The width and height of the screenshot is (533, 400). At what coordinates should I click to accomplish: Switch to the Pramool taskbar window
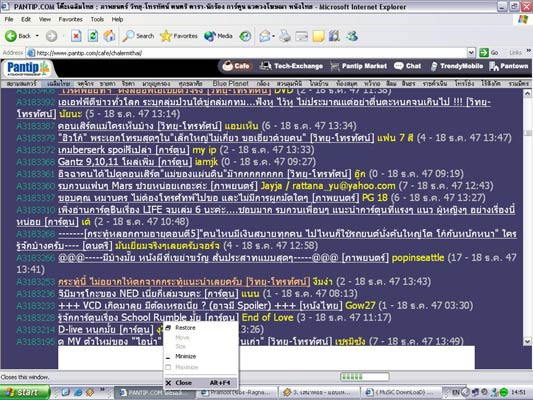coord(237,393)
